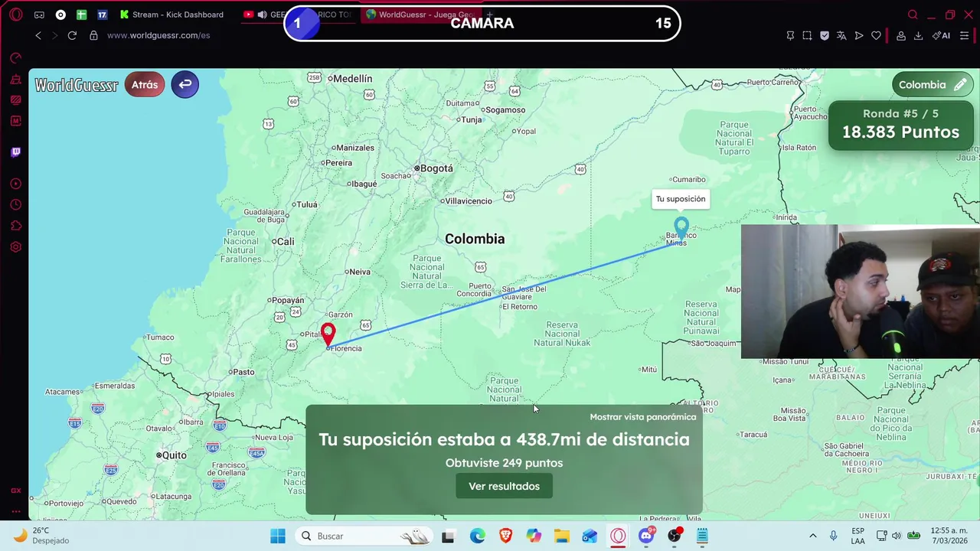Open the Opera menu logo
Viewport: 980px width, 551px height.
click(15, 15)
